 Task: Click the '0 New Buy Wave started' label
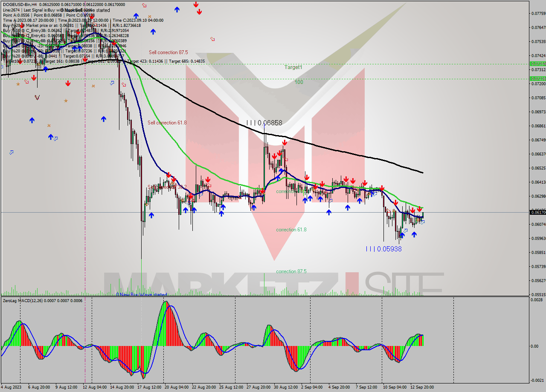pyautogui.click(x=142, y=294)
